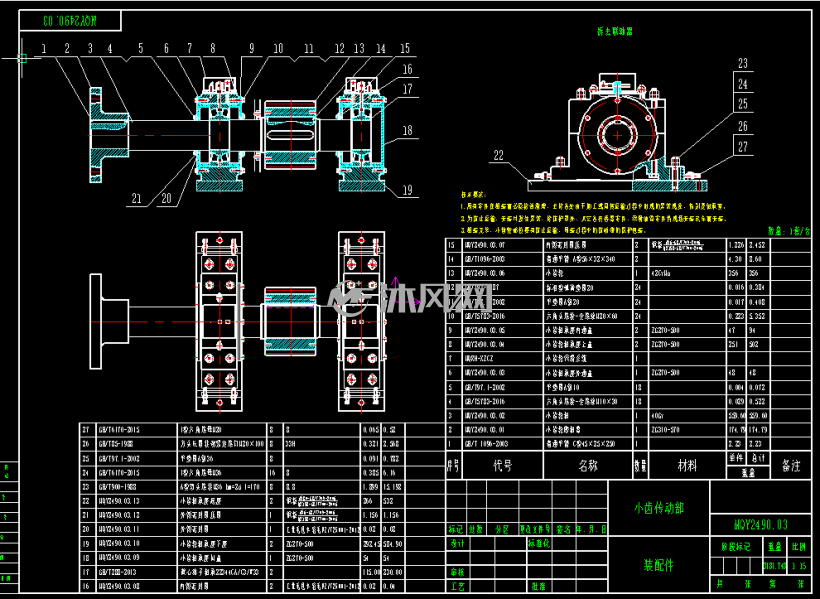This screenshot has height=599, width=820.
Task: Select the 装配件 title block text
Action: 658,565
